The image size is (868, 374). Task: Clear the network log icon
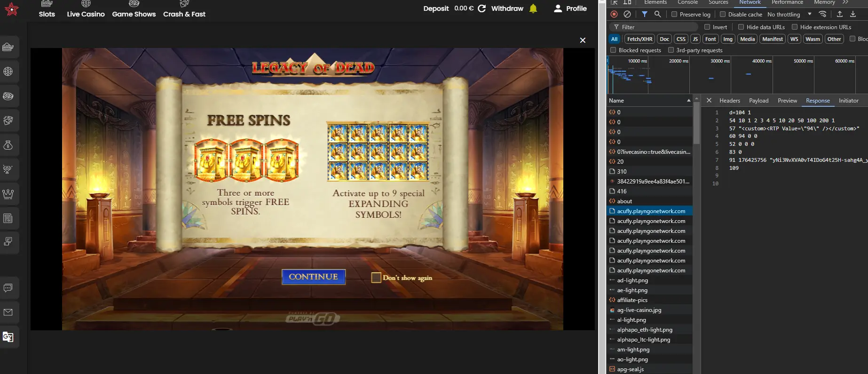(627, 14)
